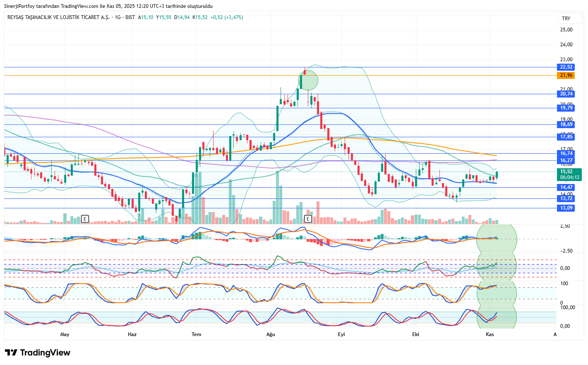Click the Eki label on time axis

click(416, 334)
